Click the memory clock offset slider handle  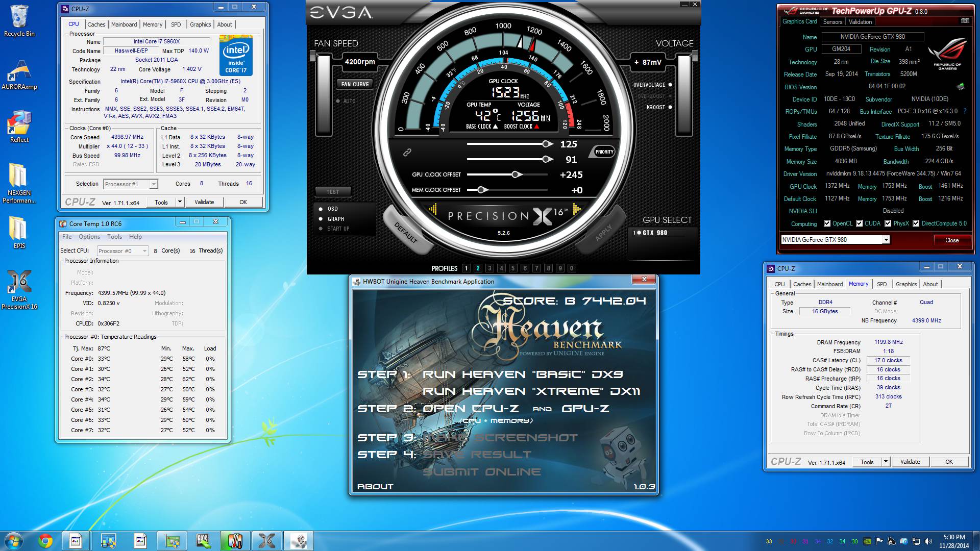(x=482, y=190)
